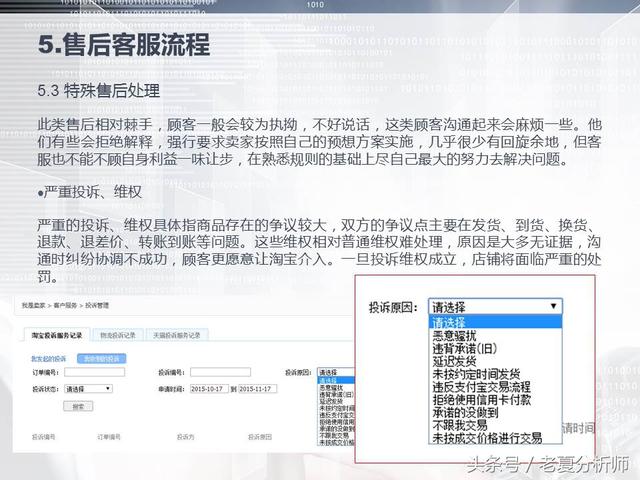Click the 2015-11-17 end date field
The height and width of the screenshot is (480, 640).
(x=259, y=388)
